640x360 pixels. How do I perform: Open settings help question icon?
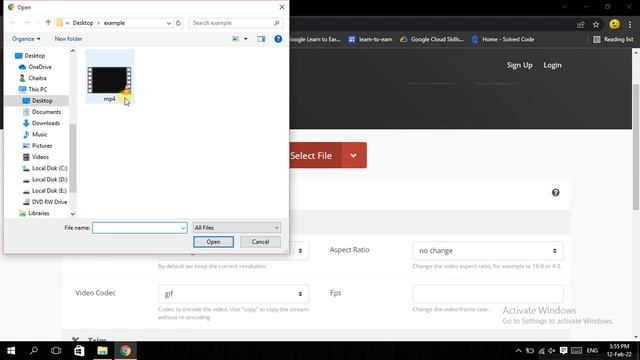click(556, 193)
